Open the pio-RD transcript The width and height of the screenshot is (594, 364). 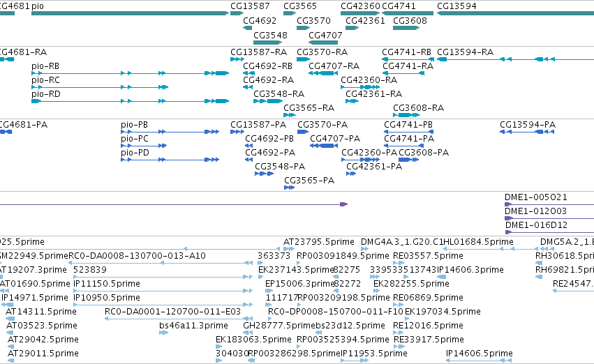pos(131,101)
